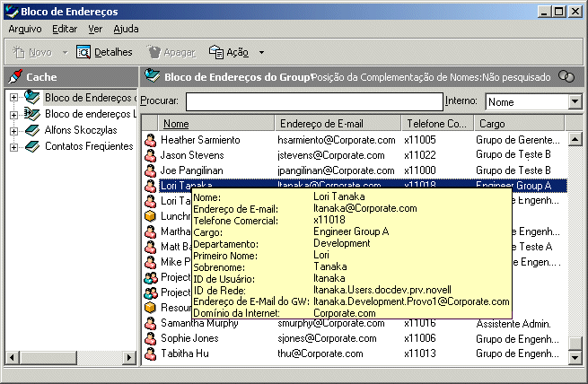Click in the Procurar search field
The image size is (588, 384).
(314, 101)
